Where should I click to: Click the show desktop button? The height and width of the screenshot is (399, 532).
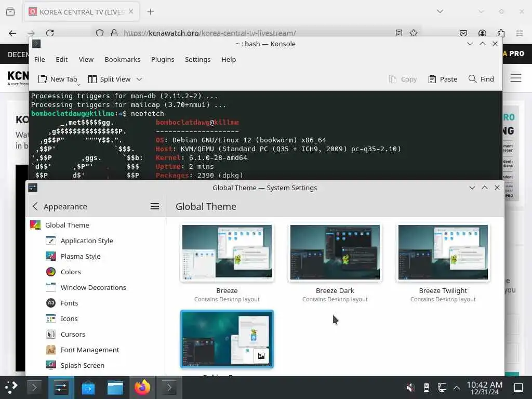[x=518, y=388]
